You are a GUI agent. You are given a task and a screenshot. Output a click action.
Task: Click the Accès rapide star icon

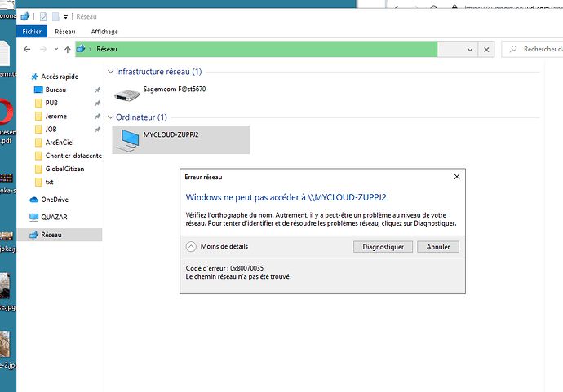34,77
